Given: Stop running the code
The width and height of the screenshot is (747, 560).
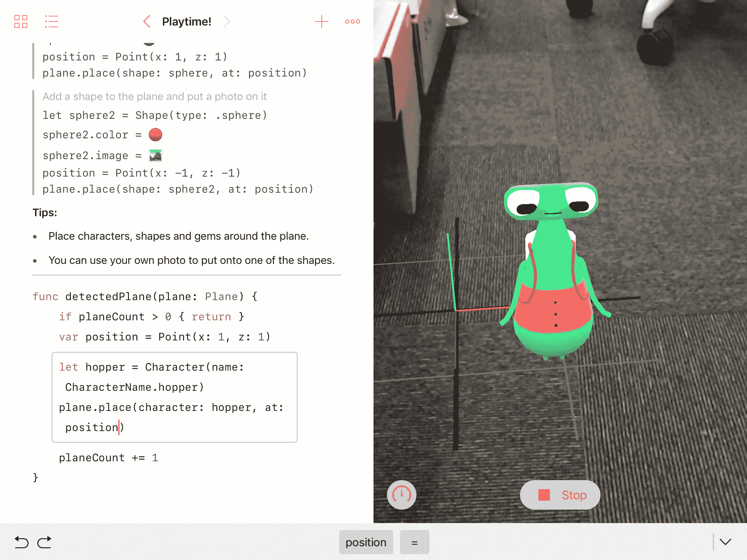Looking at the screenshot, I should [560, 495].
